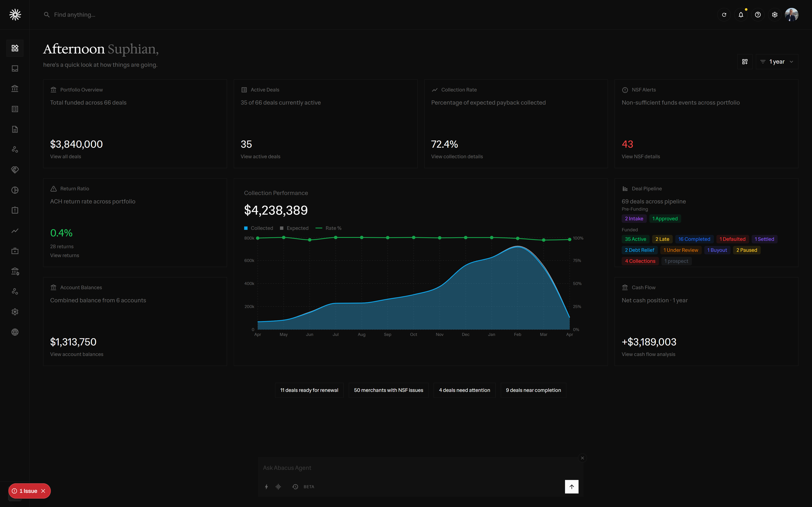The height and width of the screenshot is (507, 812).
Task: Toggle the Collected series in chart legend
Action: (259, 228)
